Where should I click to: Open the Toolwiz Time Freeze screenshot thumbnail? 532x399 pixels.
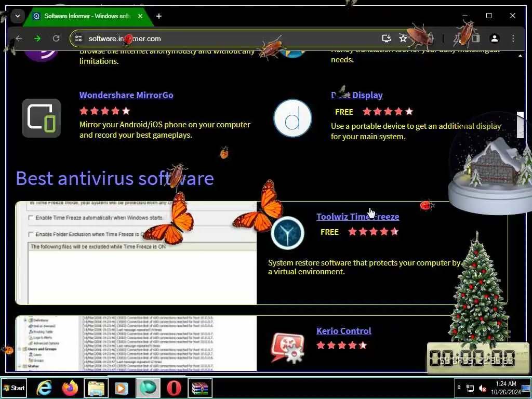(136, 253)
